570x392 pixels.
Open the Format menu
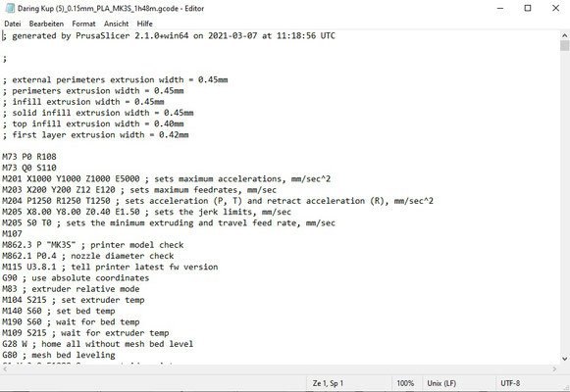(83, 24)
